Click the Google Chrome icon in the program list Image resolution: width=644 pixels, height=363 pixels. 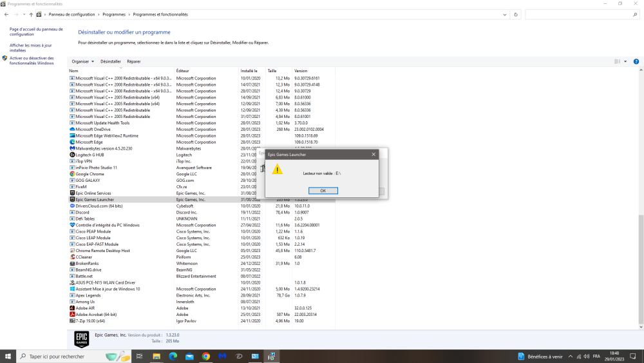click(x=72, y=174)
